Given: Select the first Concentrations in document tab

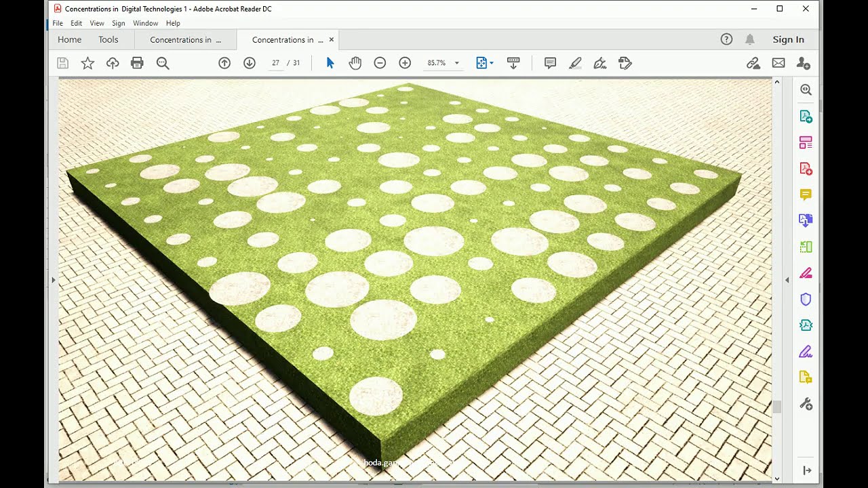Looking at the screenshot, I should click(185, 39).
